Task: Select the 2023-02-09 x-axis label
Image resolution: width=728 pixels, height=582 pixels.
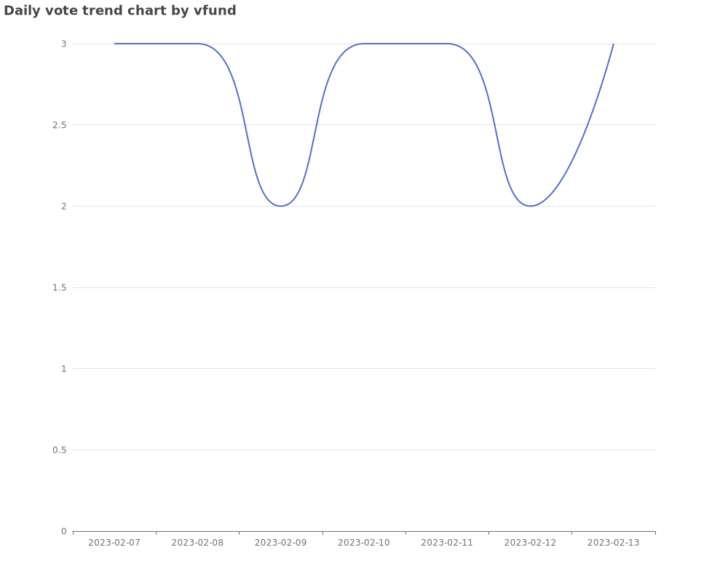Action: (x=281, y=543)
